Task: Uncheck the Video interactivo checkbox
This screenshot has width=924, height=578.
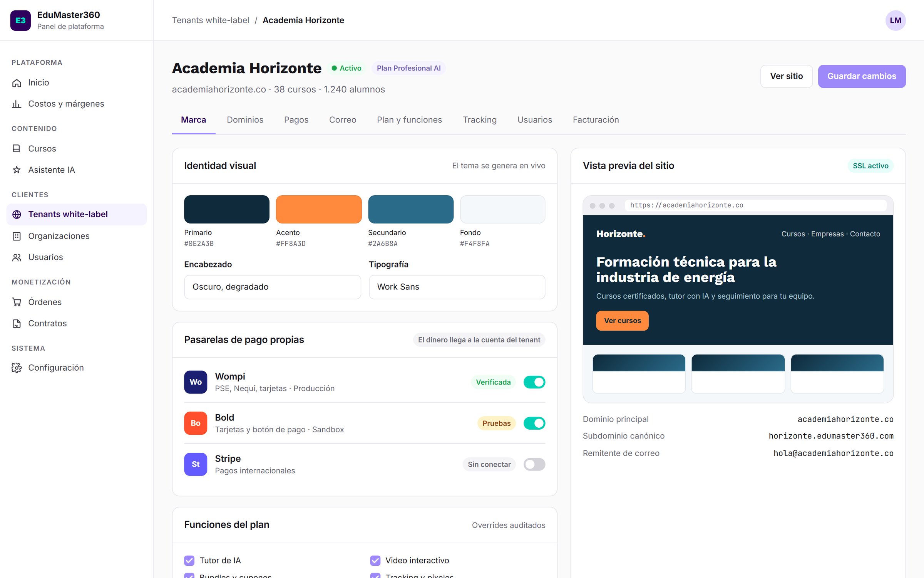Action: [375, 560]
